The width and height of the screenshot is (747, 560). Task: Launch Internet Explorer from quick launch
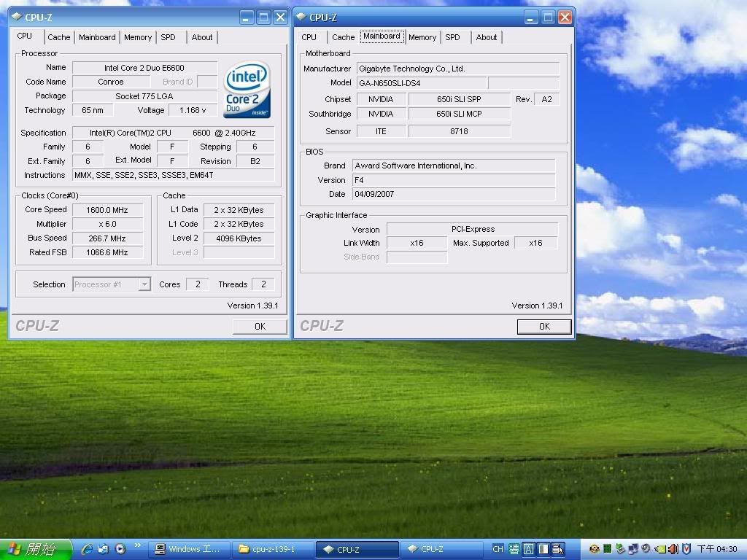pos(87,549)
